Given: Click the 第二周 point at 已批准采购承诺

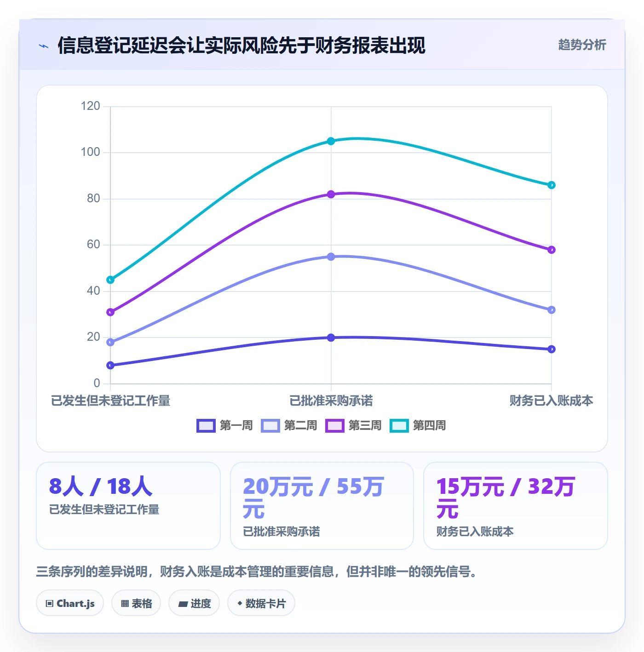Looking at the screenshot, I should tap(331, 257).
